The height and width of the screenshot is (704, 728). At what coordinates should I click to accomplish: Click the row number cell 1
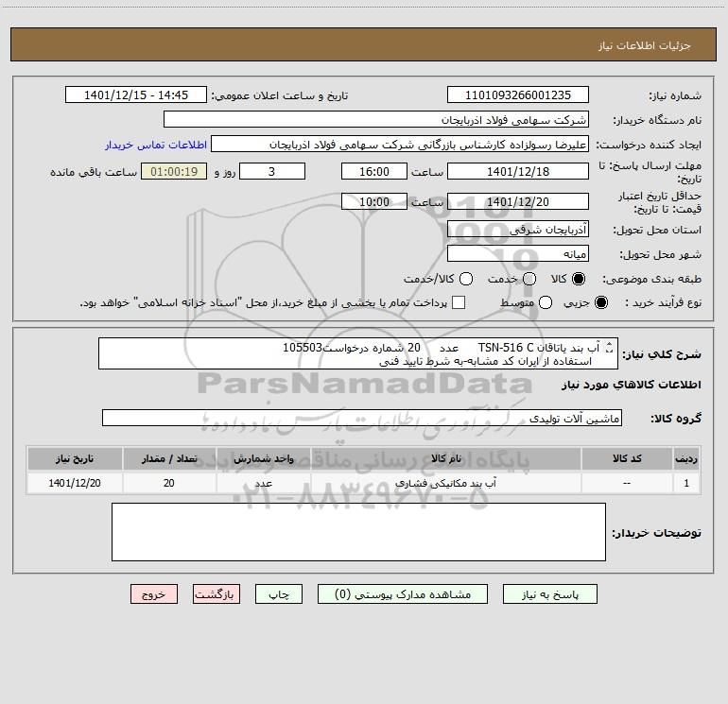[686, 483]
